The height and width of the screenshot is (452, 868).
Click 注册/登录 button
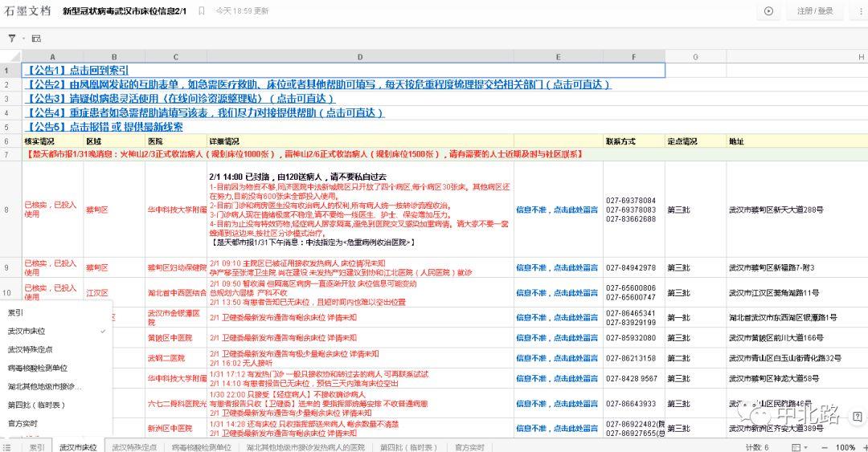[815, 11]
